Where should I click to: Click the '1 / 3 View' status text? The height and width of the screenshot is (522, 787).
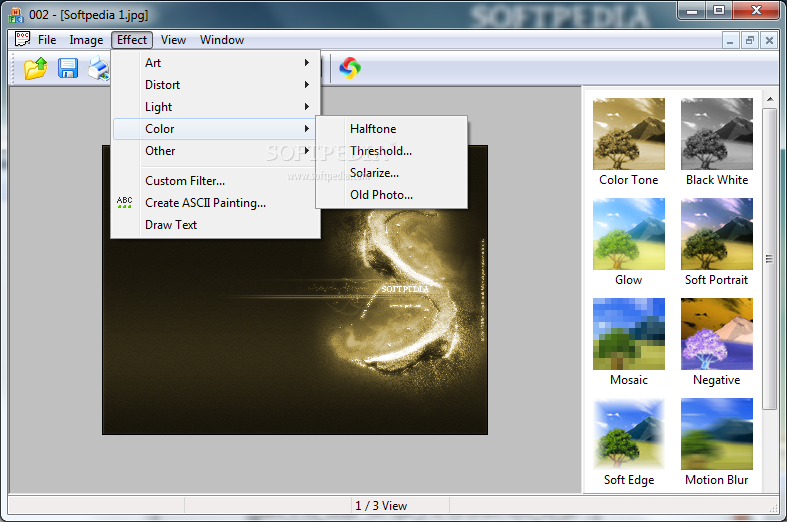click(381, 506)
